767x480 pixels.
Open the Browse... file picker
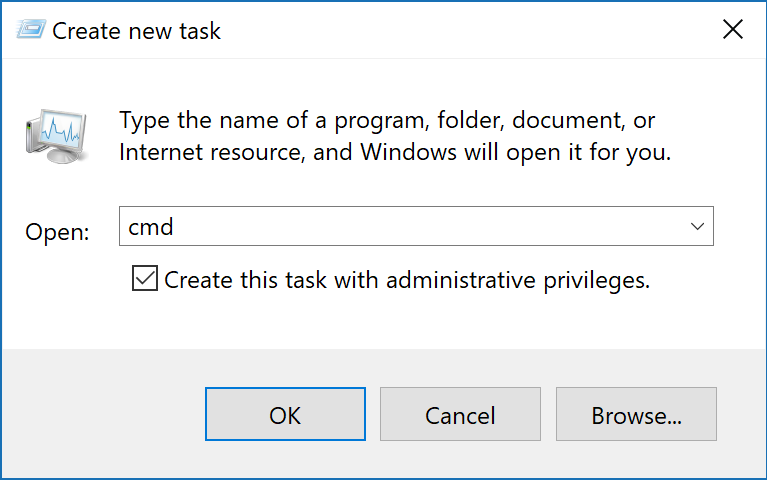tap(636, 414)
